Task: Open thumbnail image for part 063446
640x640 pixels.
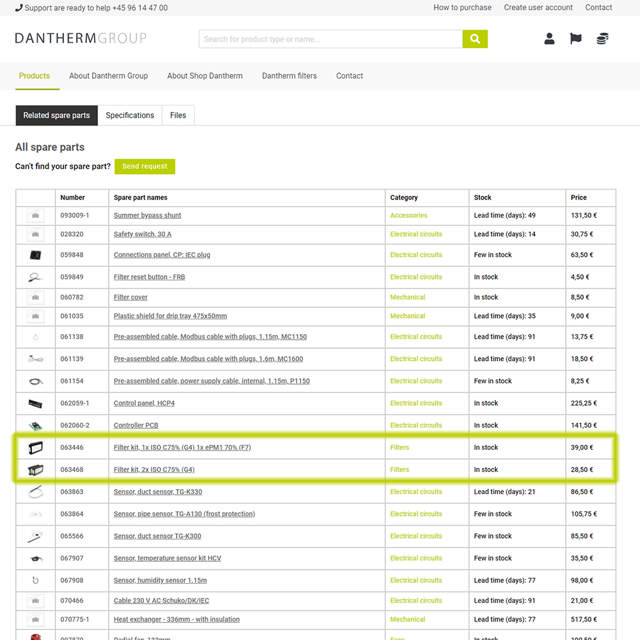Action: pyautogui.click(x=36, y=448)
